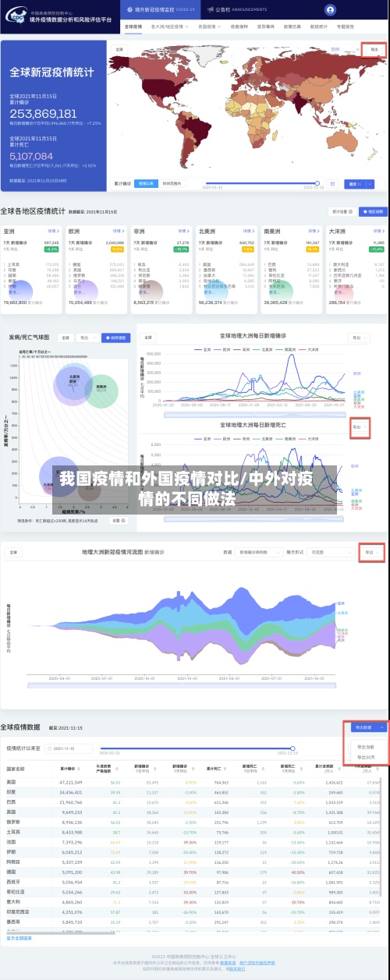Open 详情 link on the 南美洲 card

[x=314, y=232]
